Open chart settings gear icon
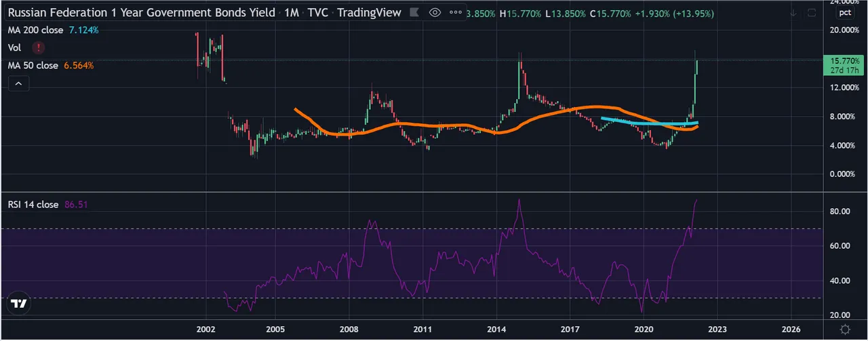This screenshot has width=868, height=341. point(845,329)
